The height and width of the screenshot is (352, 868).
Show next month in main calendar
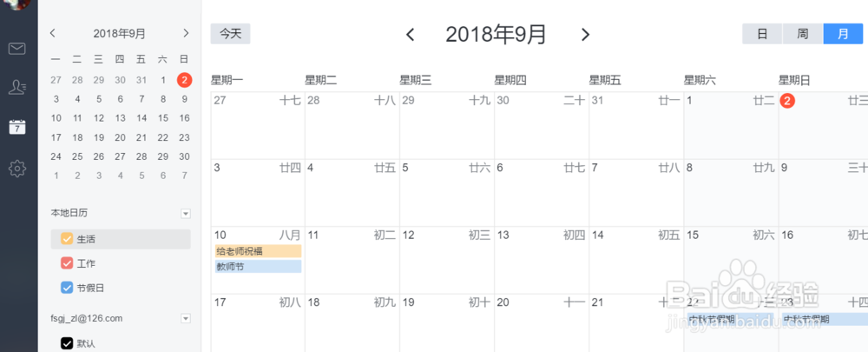pos(585,35)
